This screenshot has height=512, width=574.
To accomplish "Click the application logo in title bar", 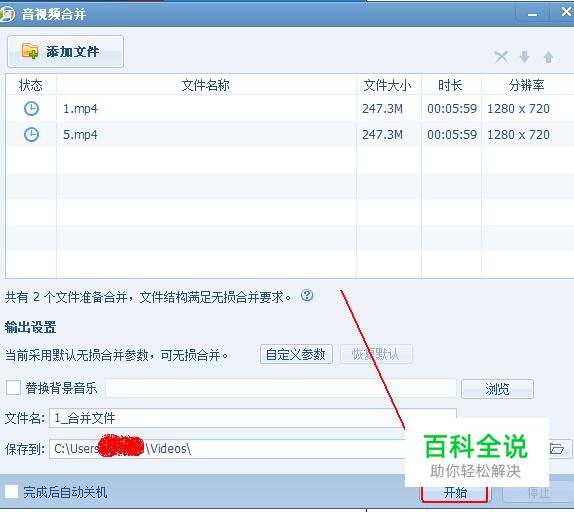I will coord(7,14).
